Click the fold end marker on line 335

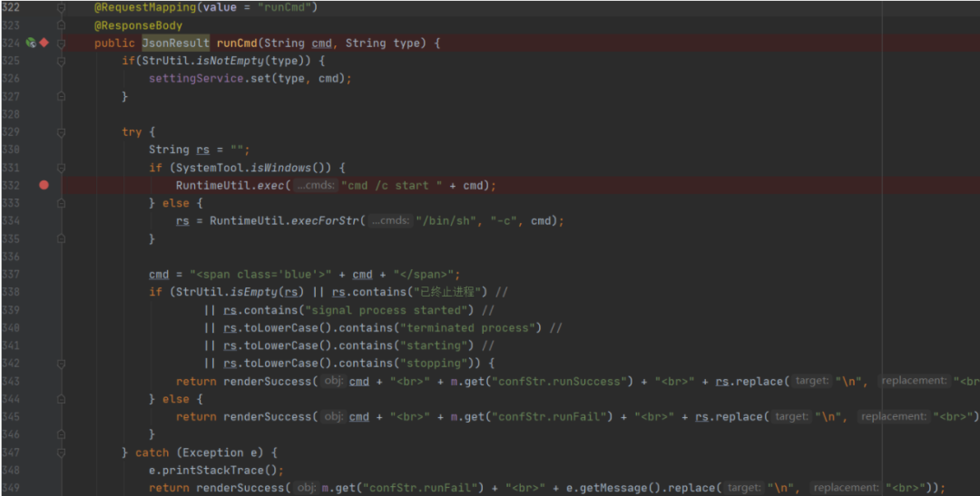[x=62, y=238]
